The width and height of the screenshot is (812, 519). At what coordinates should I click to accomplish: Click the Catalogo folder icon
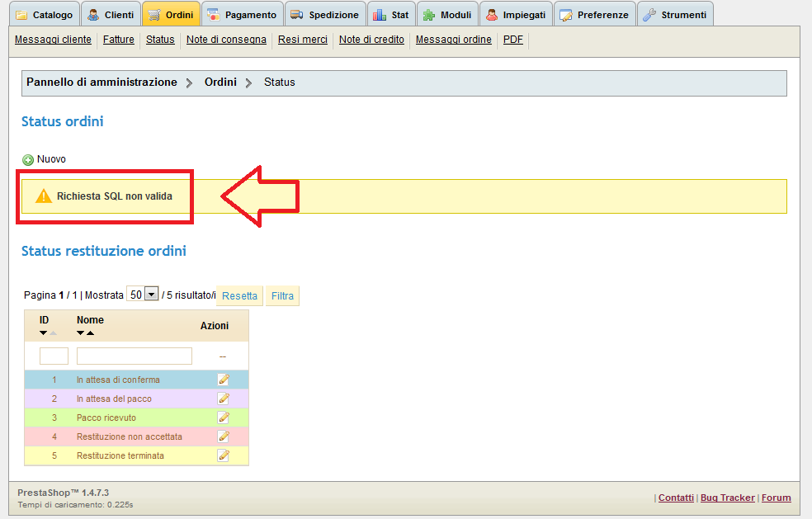point(21,15)
